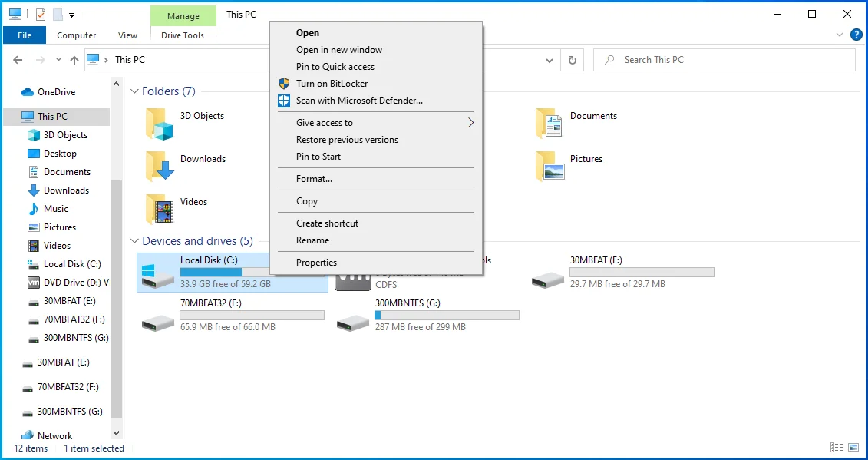Screen dimensions: 868x460
Task: Switch to the View ribbon tab
Action: (x=127, y=35)
